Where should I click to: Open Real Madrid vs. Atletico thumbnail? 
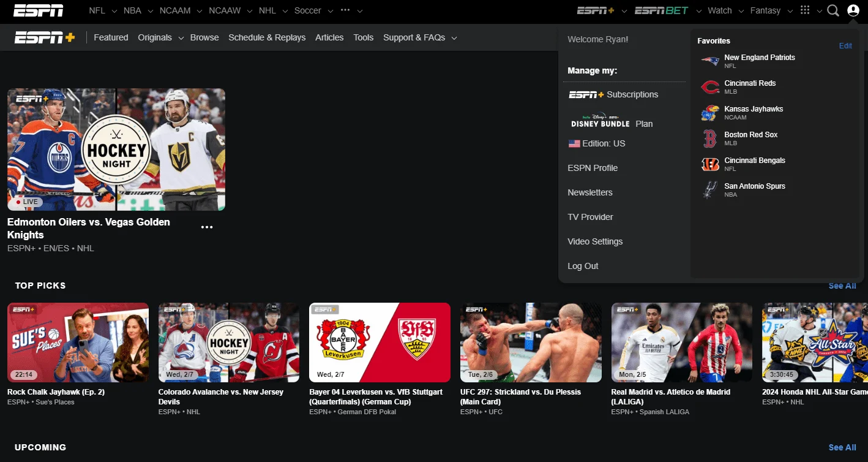pos(682,343)
